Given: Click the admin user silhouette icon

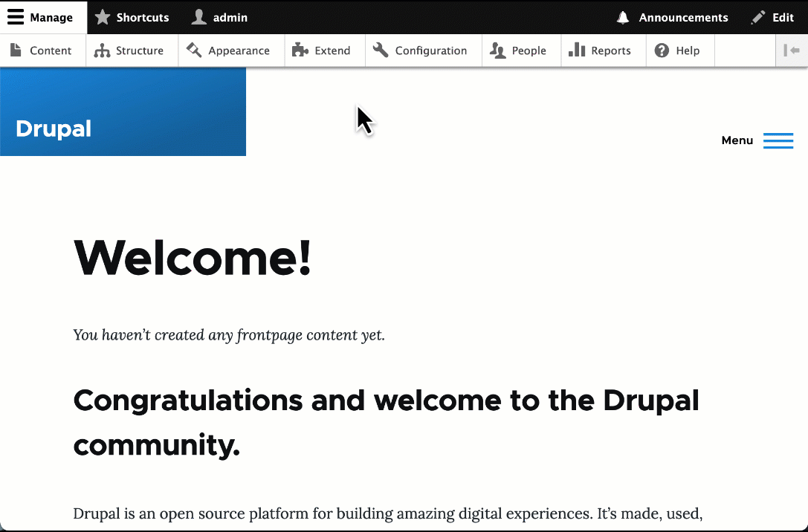Looking at the screenshot, I should click(199, 17).
